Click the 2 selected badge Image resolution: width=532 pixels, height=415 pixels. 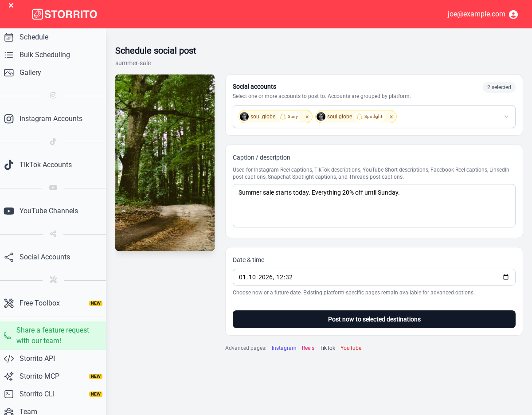[499, 87]
